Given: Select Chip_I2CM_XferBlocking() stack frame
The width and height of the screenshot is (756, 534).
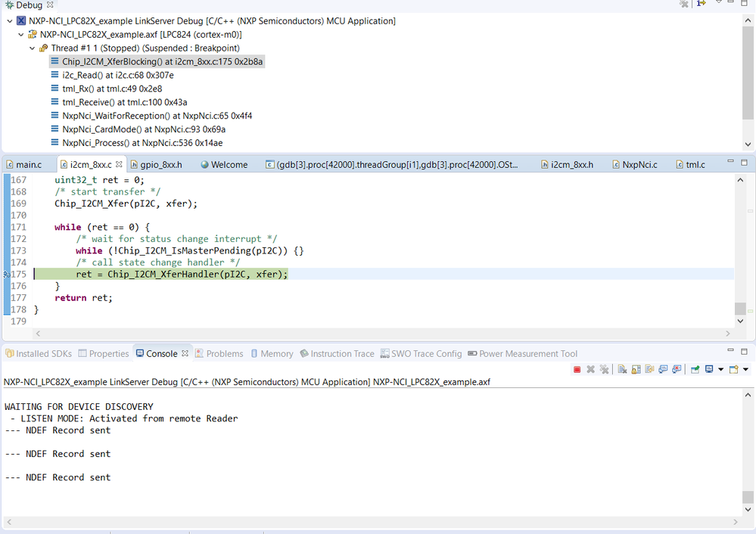Looking at the screenshot, I should coord(157,62).
